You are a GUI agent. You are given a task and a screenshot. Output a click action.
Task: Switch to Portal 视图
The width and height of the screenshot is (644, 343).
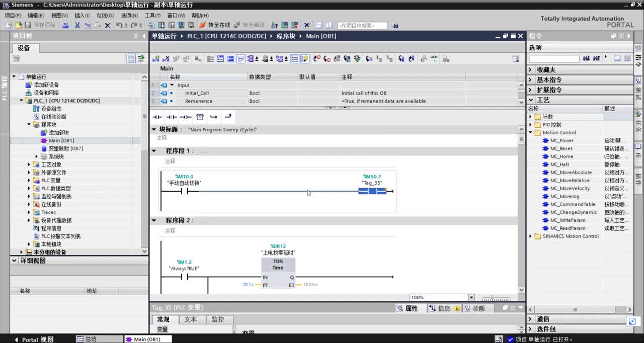point(34,339)
